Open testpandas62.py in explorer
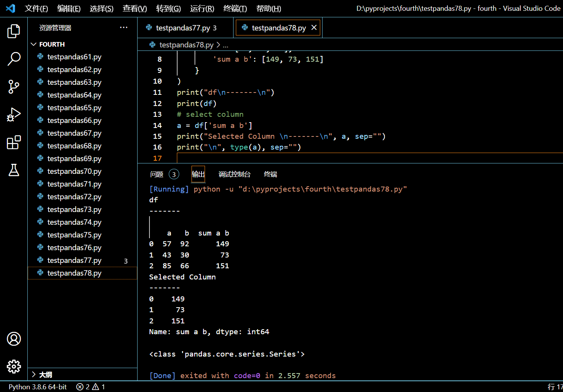The height and width of the screenshot is (392, 563). point(82,69)
